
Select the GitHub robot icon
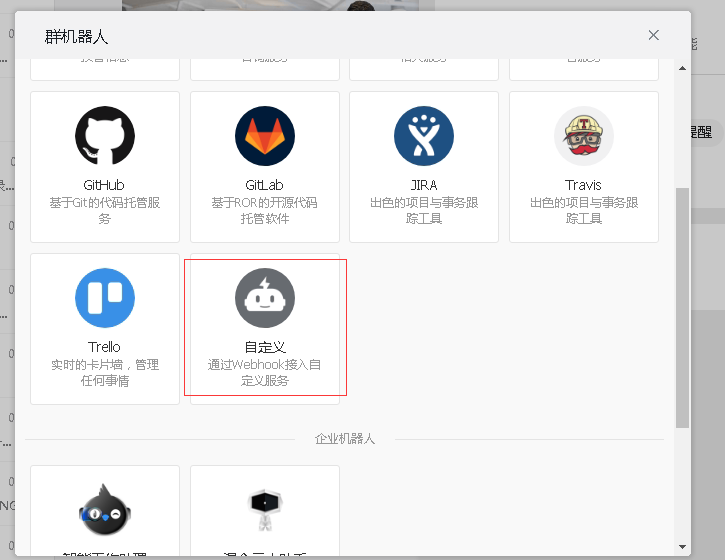pyautogui.click(x=105, y=136)
